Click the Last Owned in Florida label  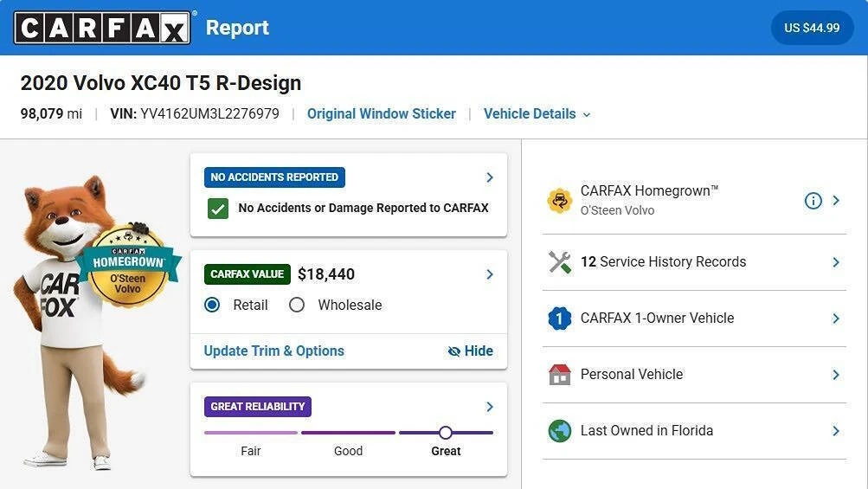[646, 431]
